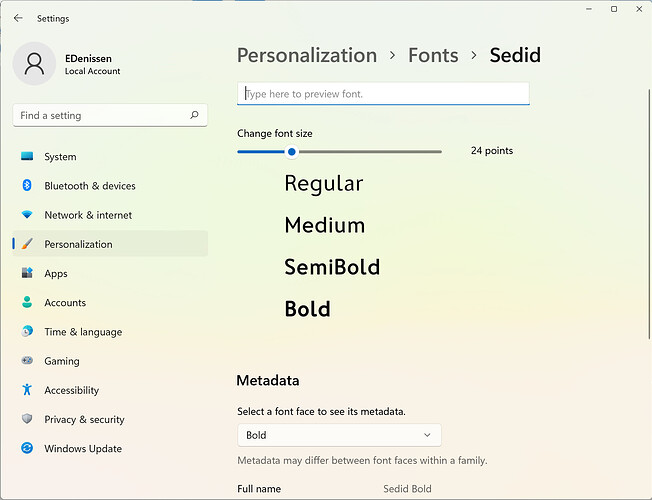Open the Bold font face dropdown
This screenshot has height=500, width=652.
click(339, 435)
